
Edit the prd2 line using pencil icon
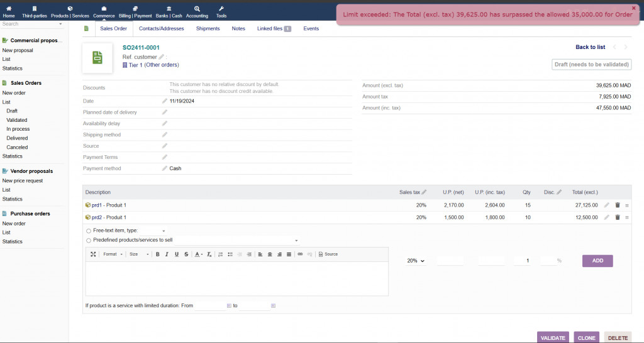point(607,217)
